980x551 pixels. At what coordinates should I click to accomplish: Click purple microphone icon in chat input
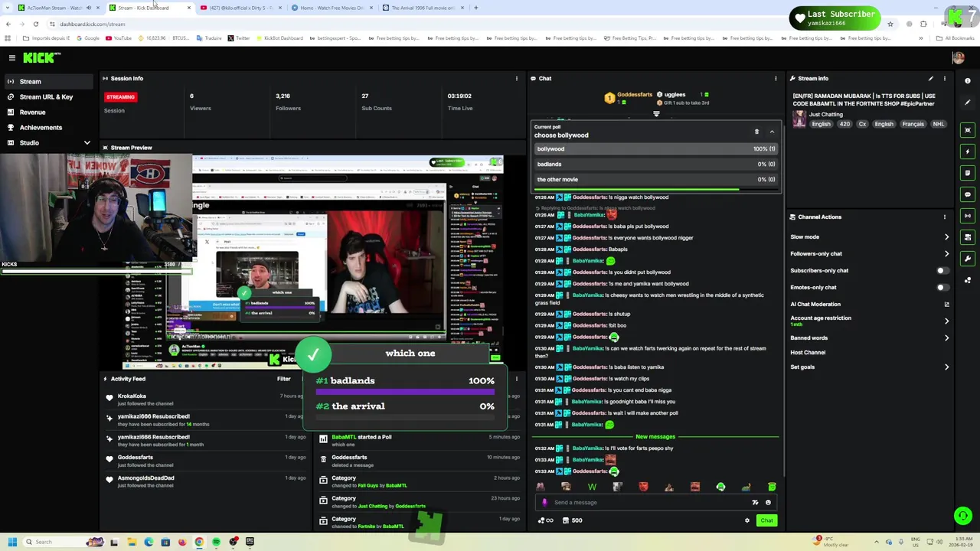[x=544, y=503]
